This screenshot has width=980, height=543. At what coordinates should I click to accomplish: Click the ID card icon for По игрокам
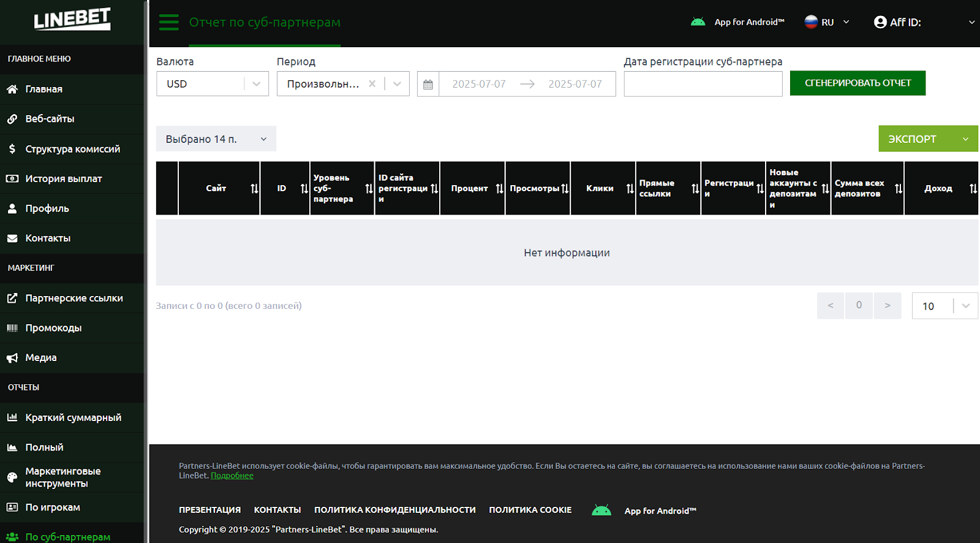pyautogui.click(x=12, y=507)
